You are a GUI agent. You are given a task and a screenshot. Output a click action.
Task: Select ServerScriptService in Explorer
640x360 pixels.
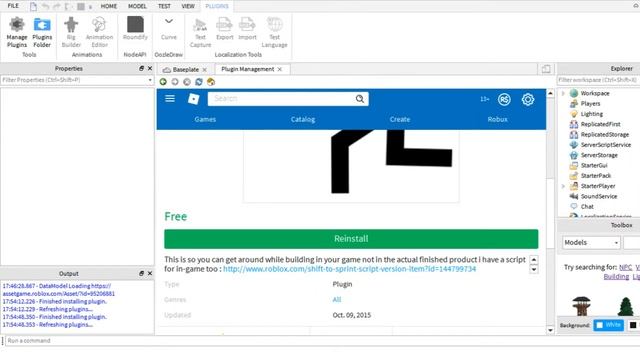coord(606,145)
